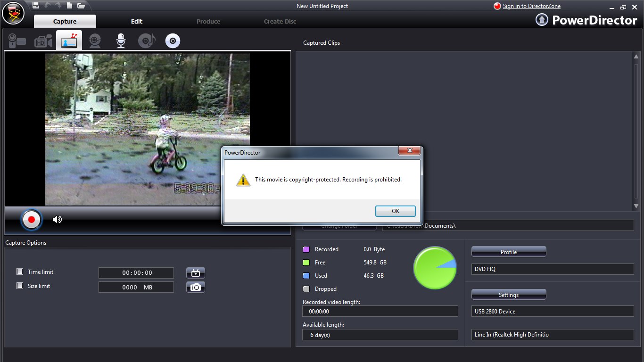Open the Profile button

pos(509,252)
